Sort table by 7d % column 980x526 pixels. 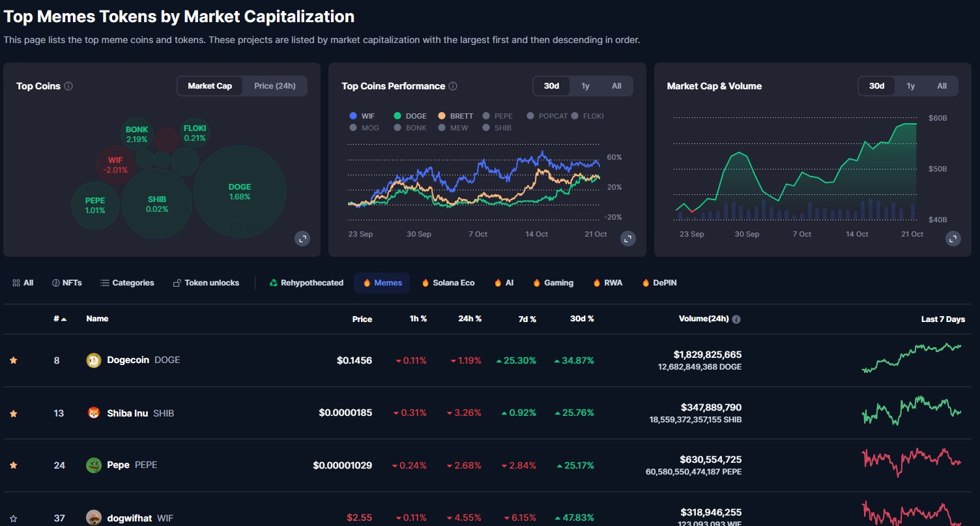[526, 319]
